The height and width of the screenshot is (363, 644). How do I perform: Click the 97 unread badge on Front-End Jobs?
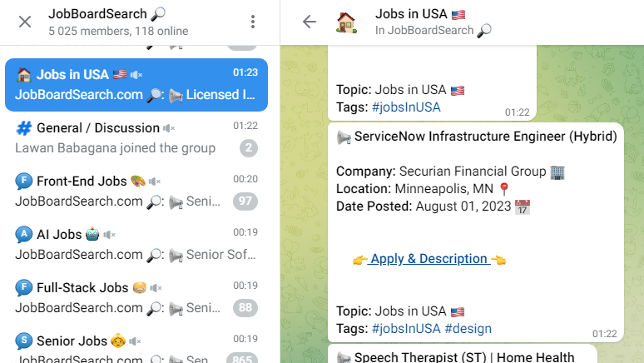tap(245, 201)
